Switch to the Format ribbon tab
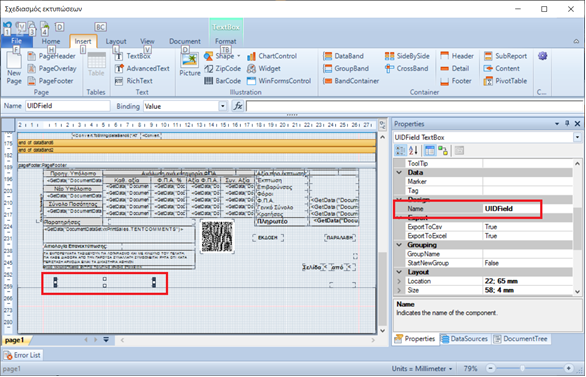 [225, 41]
